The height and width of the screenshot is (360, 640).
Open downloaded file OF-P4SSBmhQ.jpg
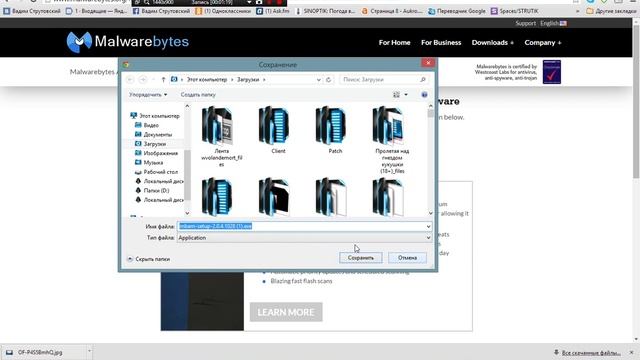pyautogui.click(x=40, y=352)
